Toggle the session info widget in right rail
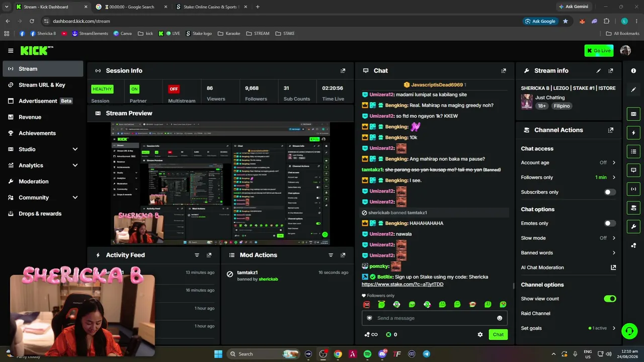The width and height of the screenshot is (644, 362). [x=633, y=189]
